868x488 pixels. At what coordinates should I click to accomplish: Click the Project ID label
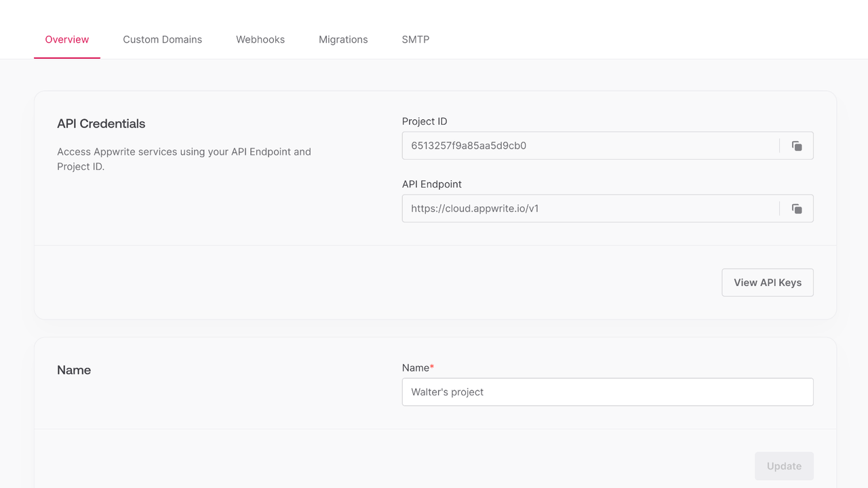tap(425, 121)
